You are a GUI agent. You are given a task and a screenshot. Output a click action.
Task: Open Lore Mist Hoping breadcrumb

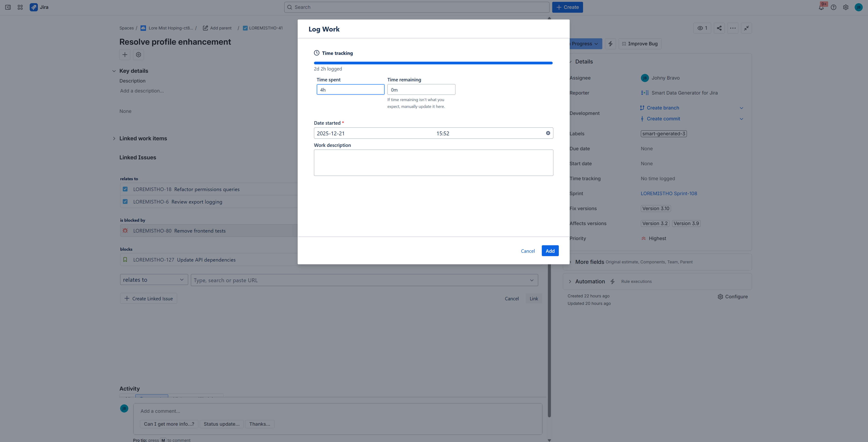pos(170,28)
